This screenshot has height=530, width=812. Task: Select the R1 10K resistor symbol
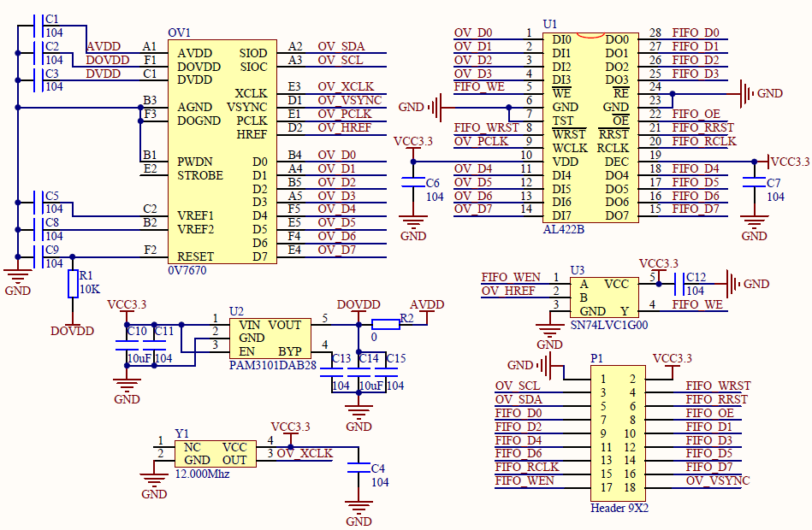click(73, 285)
